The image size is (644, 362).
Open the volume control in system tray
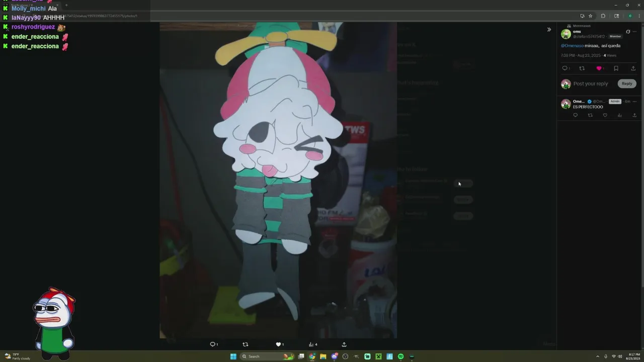click(x=620, y=356)
